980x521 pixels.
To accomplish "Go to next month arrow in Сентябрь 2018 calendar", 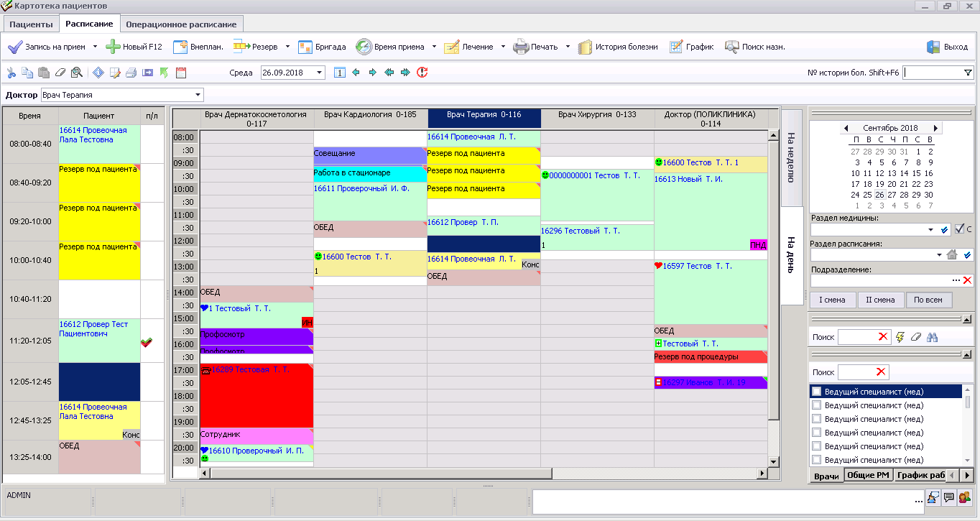I will (935, 128).
